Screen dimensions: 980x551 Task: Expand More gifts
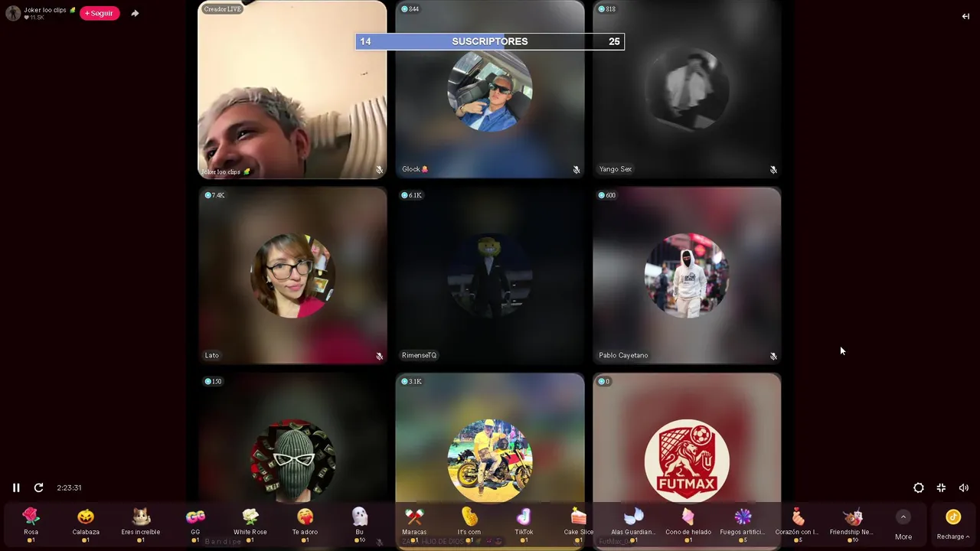coord(903,526)
